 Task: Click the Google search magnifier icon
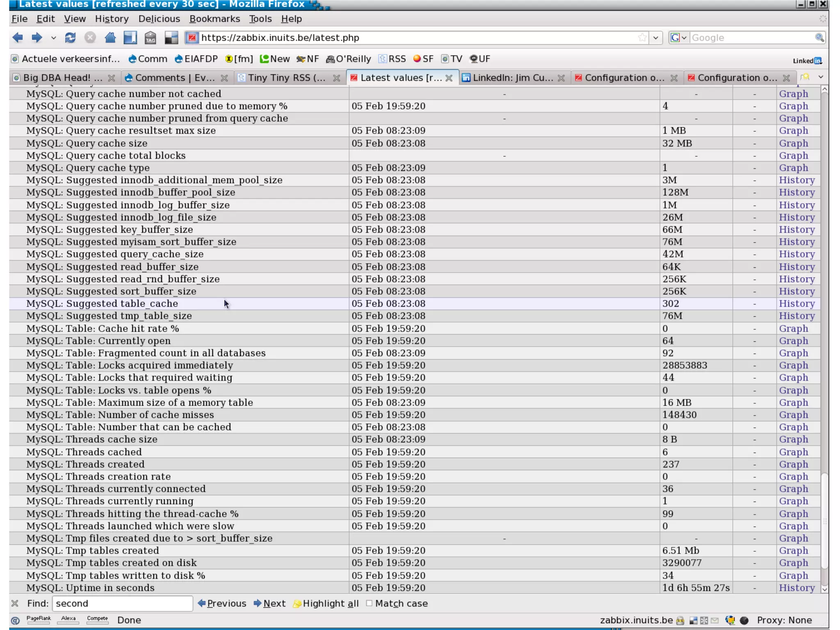(x=819, y=38)
